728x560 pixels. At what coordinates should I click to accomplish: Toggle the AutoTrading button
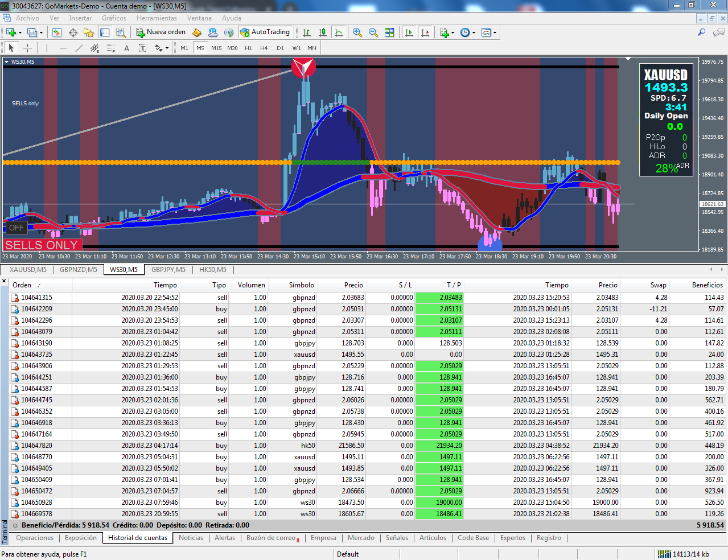265,32
